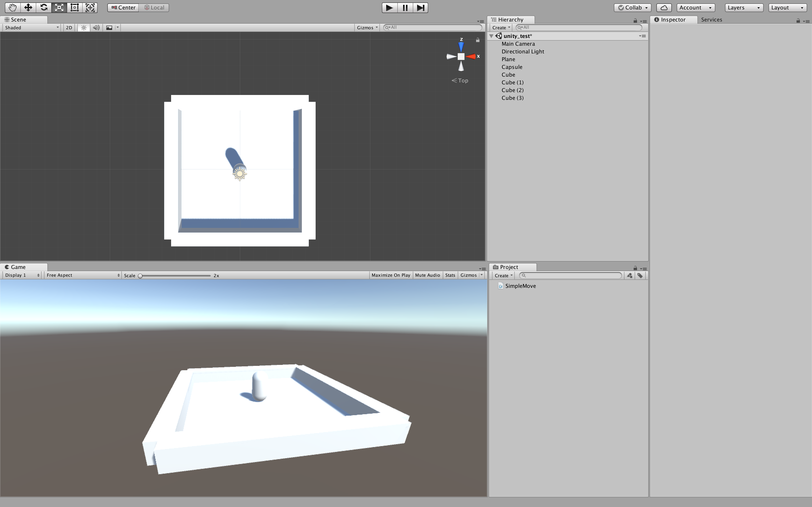Viewport: 812px width, 507px height.
Task: Select the Scale tool
Action: [x=59, y=7]
